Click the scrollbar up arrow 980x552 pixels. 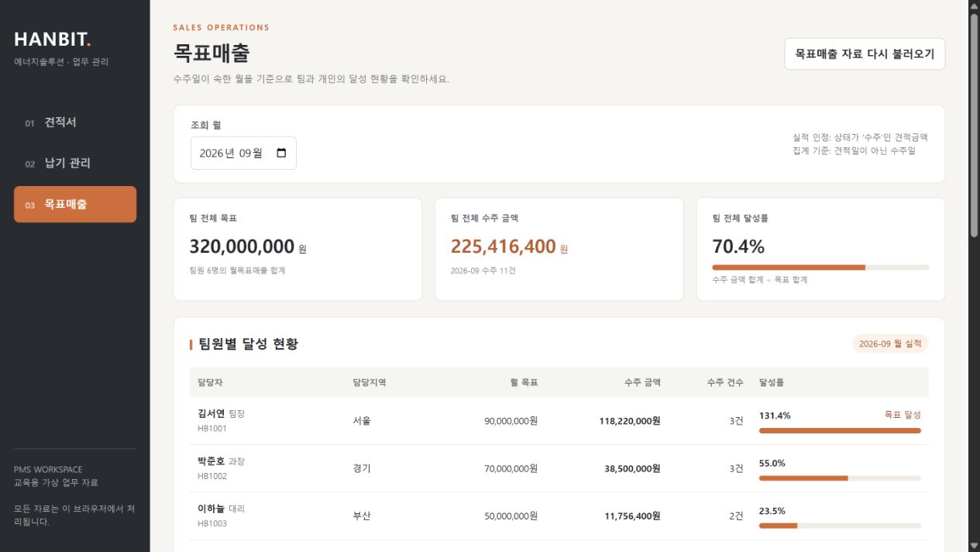coord(974,6)
